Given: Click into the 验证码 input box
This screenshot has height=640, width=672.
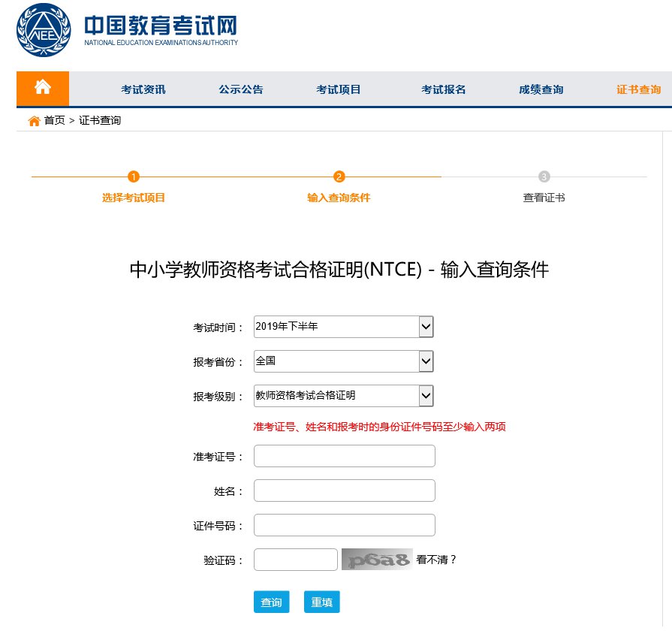Looking at the screenshot, I should pyautogui.click(x=296, y=560).
